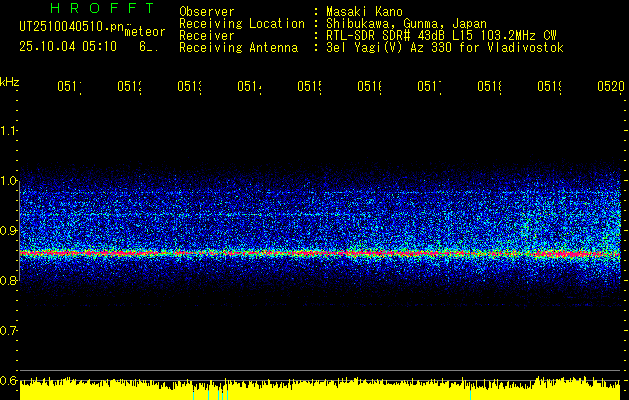629x400 pixels.
Task: Click the 1.1 frequency axis label
Action: pyautogui.click(x=9, y=131)
